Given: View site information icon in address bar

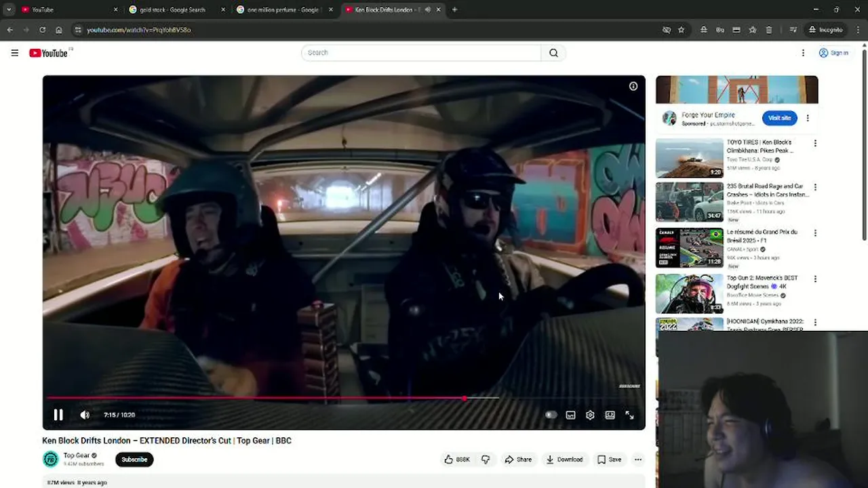Looking at the screenshot, I should (x=78, y=30).
